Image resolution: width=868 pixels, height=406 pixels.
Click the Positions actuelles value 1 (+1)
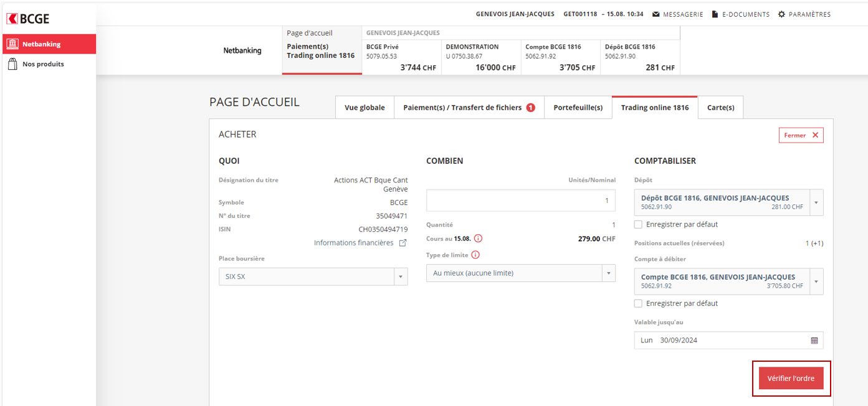point(814,243)
